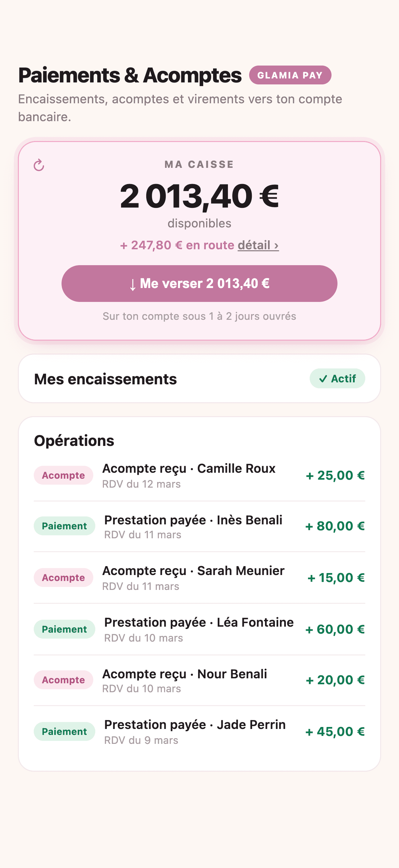Select the Paiement tag for Inès Benali
Screen dimensions: 399x868
click(64, 526)
